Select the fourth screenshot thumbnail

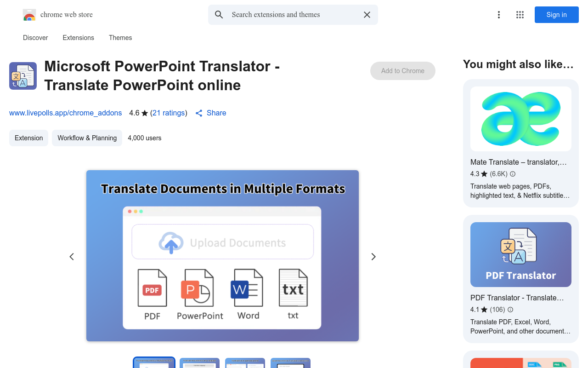(290, 363)
